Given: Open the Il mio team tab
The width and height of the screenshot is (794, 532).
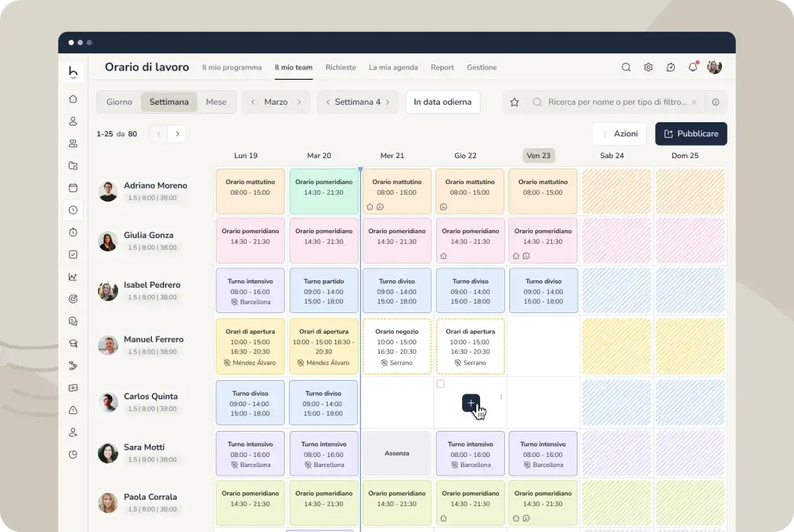Looking at the screenshot, I should (294, 68).
